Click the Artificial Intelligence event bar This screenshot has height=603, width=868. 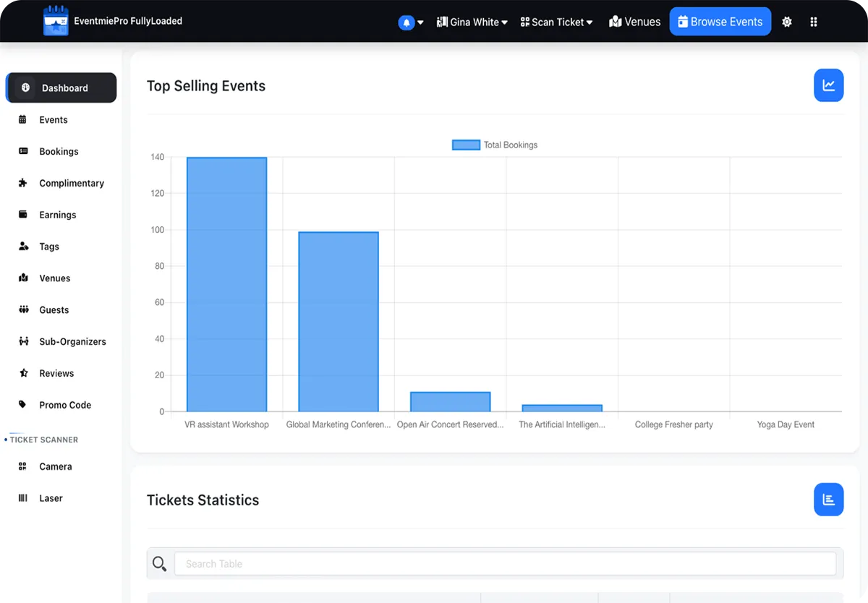pyautogui.click(x=562, y=409)
